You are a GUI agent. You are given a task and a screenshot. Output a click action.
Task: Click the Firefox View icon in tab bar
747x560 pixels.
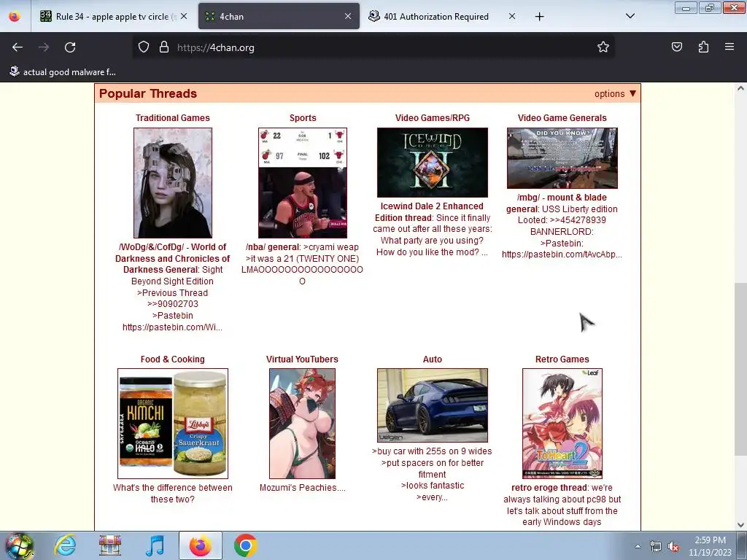tap(15, 17)
